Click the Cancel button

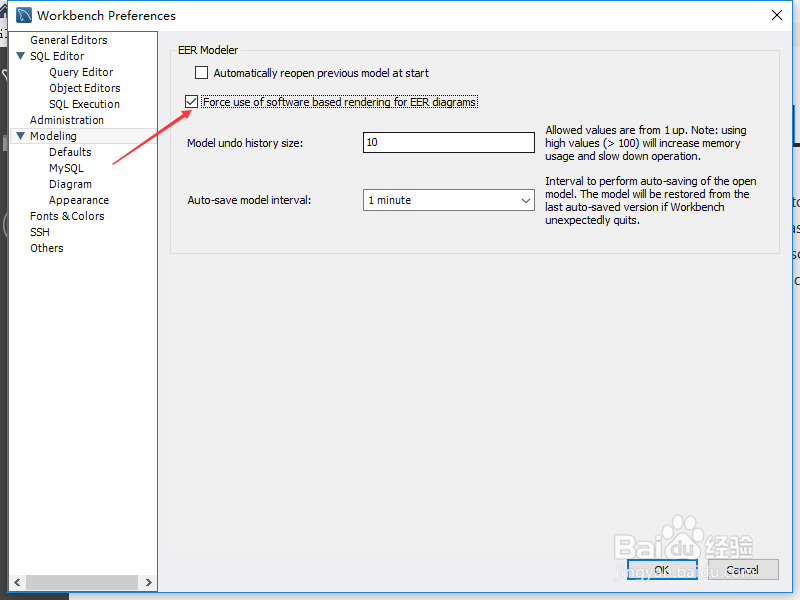(743, 569)
